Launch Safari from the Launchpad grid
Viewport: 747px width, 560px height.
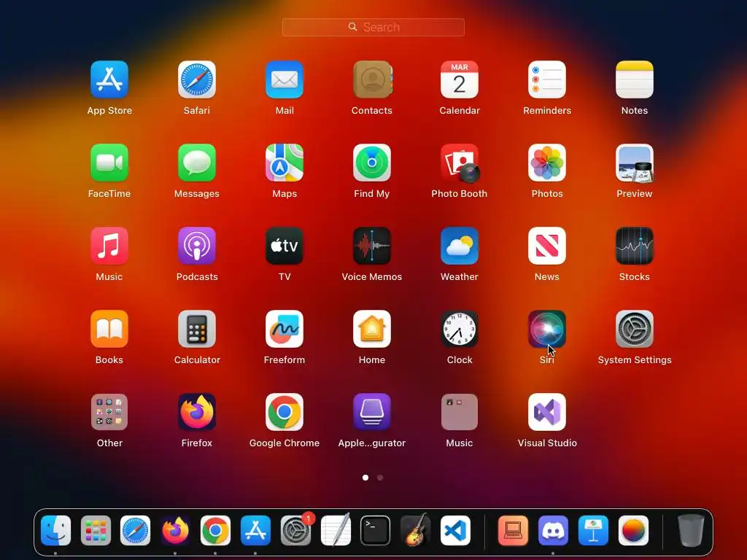197,79
